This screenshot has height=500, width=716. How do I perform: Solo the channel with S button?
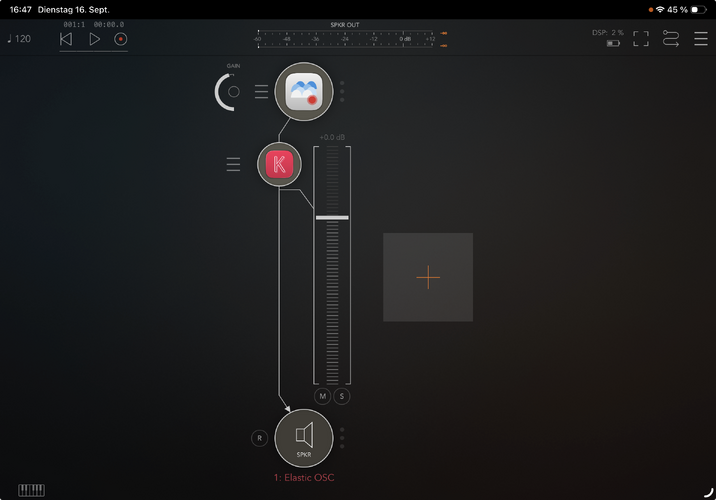pyautogui.click(x=342, y=396)
